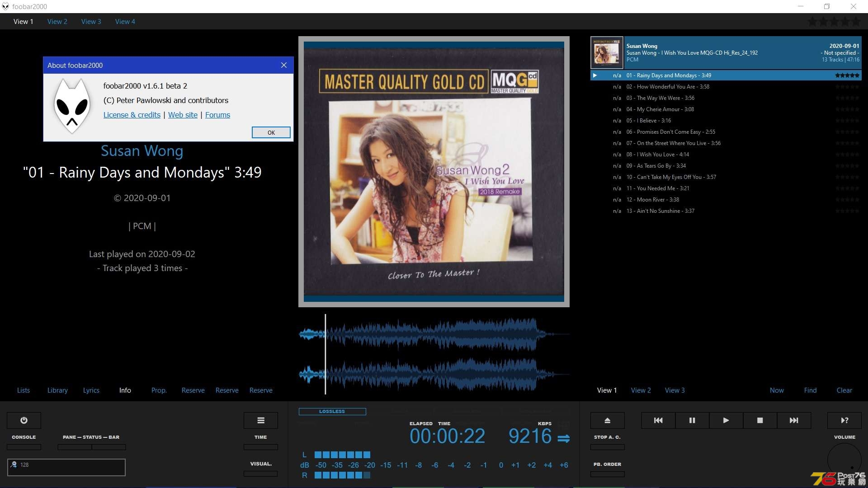Select track 12 - Moon River
Screen dimensions: 868x488
(x=726, y=200)
